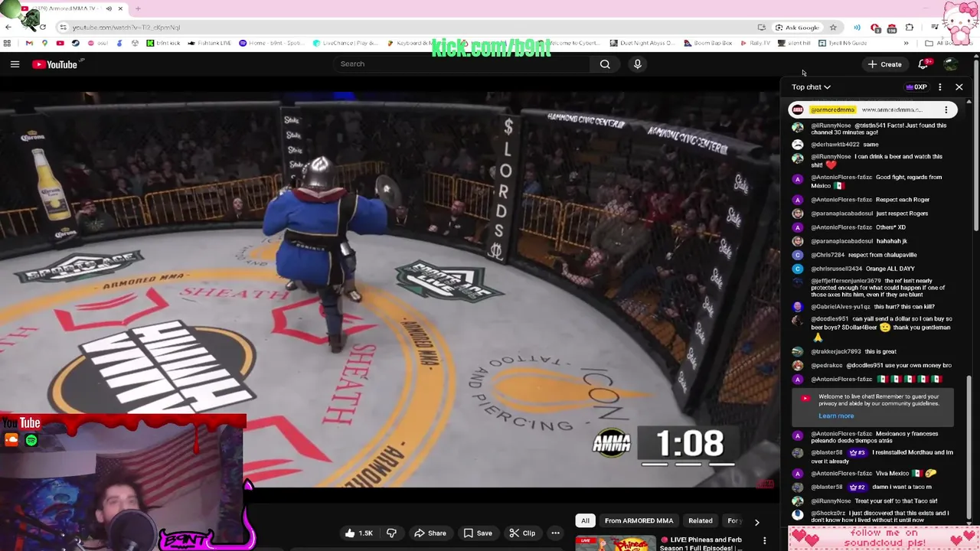Click the @derhawktb4022 username in chat
The height and width of the screenshot is (551, 980).
tap(835, 145)
